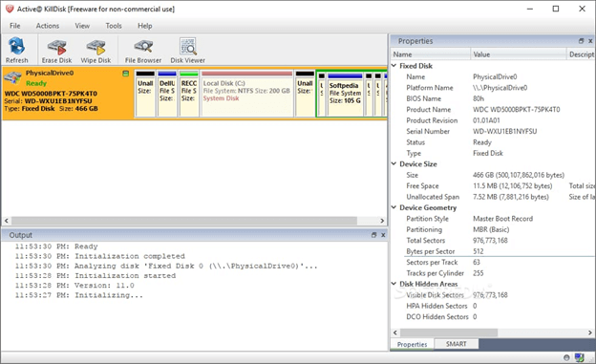
Task: Collapse the Disk Hidden Areas group
Action: (x=394, y=284)
